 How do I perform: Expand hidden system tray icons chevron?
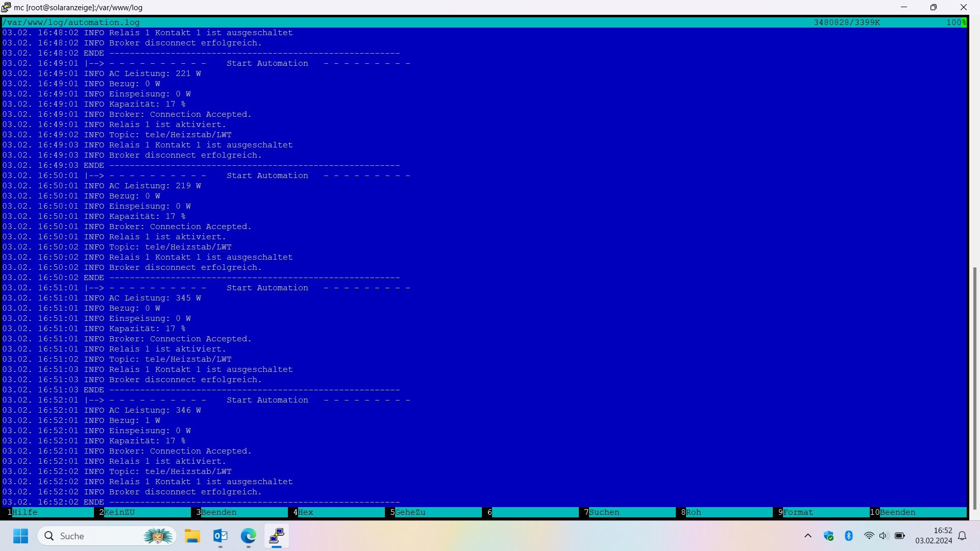pyautogui.click(x=808, y=536)
